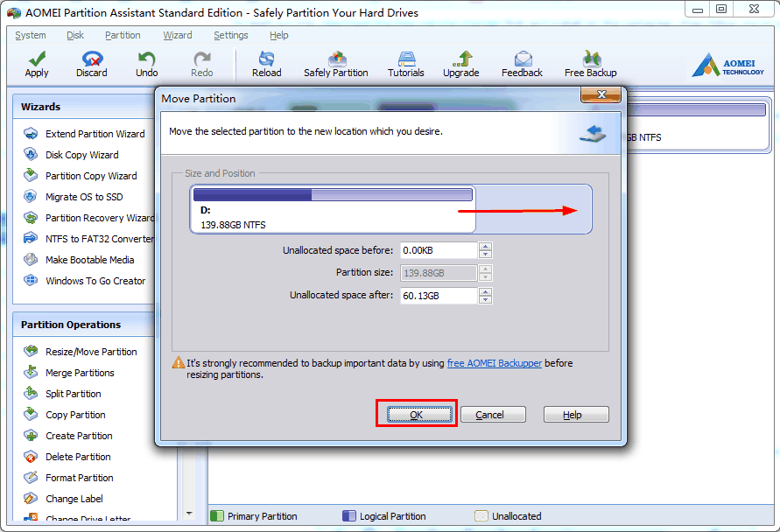Click the Primary Partition legend swatch

(217, 516)
